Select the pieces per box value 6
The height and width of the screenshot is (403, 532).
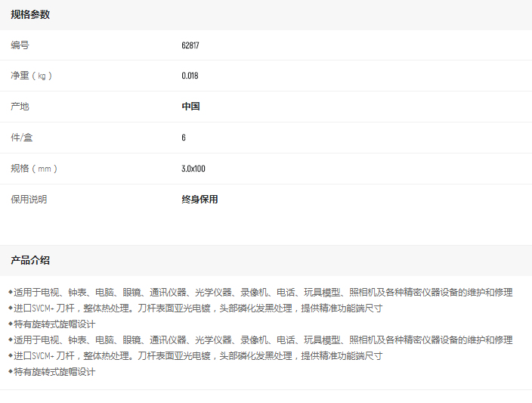pos(184,138)
